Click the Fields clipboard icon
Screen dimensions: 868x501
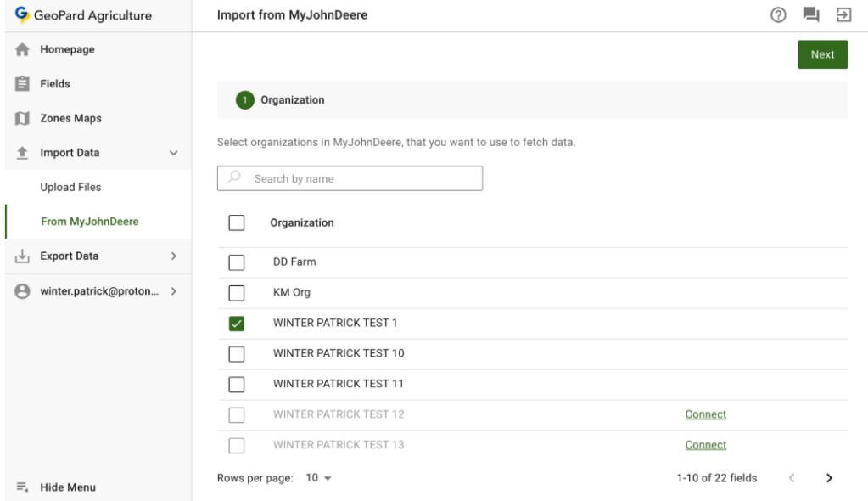pos(23,84)
